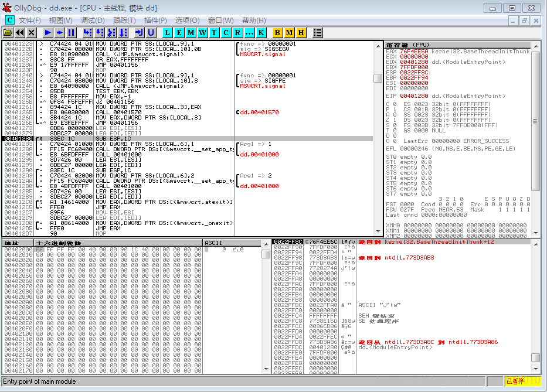This screenshot has height=392, width=547.
Task: Click registers pane scroll-down arrow
Action: click(536, 233)
